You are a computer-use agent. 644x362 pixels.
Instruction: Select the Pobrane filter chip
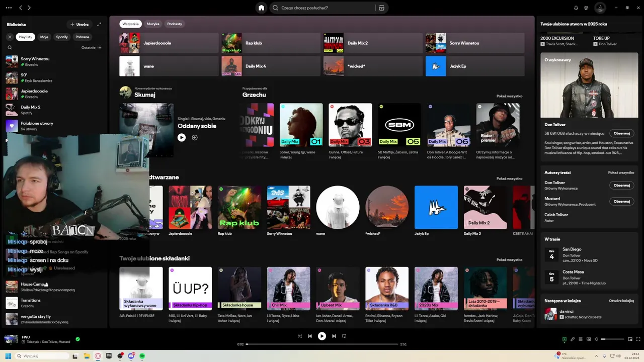coord(83,37)
